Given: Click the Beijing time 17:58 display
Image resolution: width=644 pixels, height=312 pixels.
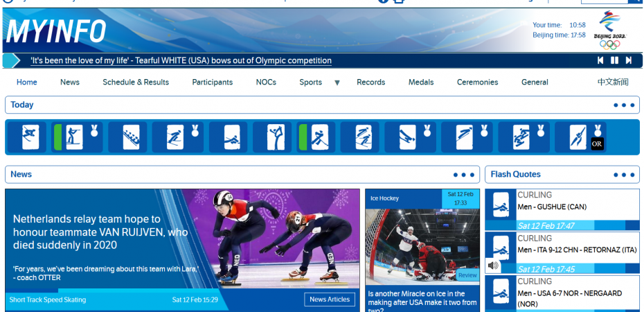Looking at the screenshot, I should 559,35.
